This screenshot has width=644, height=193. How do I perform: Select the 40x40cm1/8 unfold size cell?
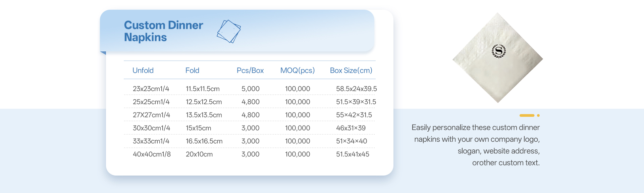(x=152, y=154)
